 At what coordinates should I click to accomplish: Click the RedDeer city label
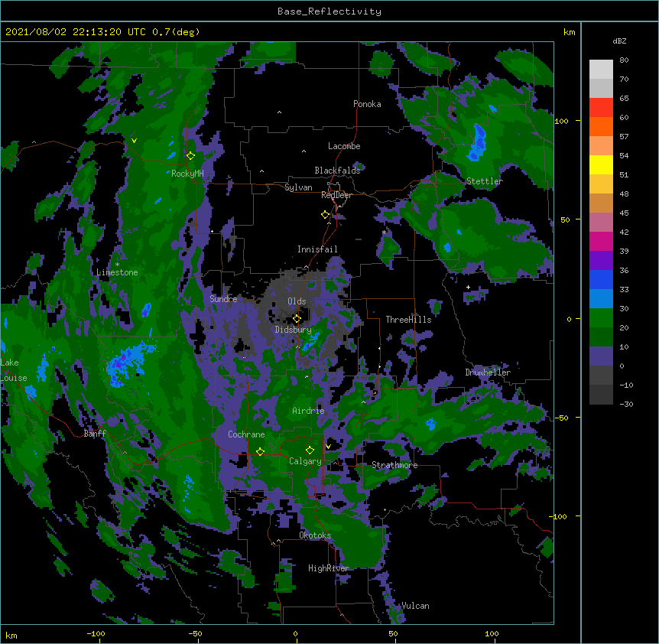[336, 195]
